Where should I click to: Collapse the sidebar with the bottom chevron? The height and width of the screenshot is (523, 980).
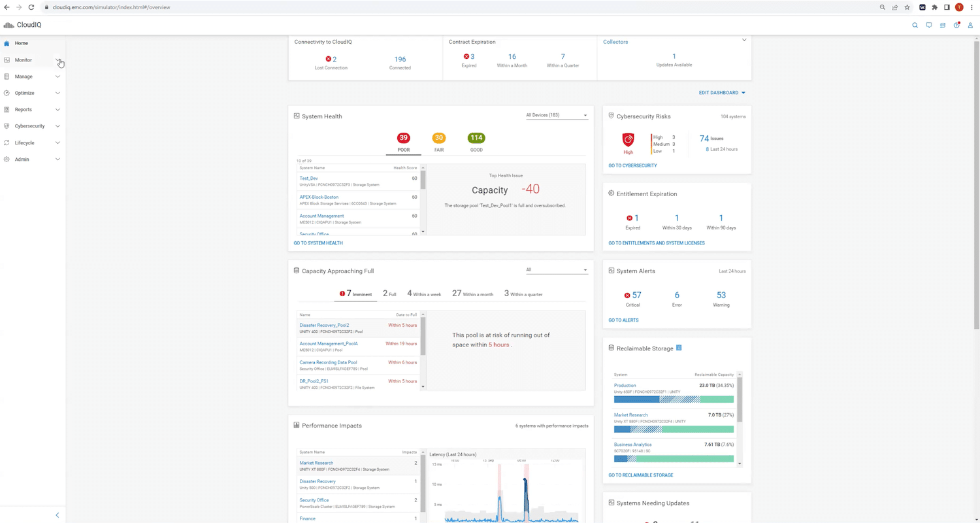point(57,515)
